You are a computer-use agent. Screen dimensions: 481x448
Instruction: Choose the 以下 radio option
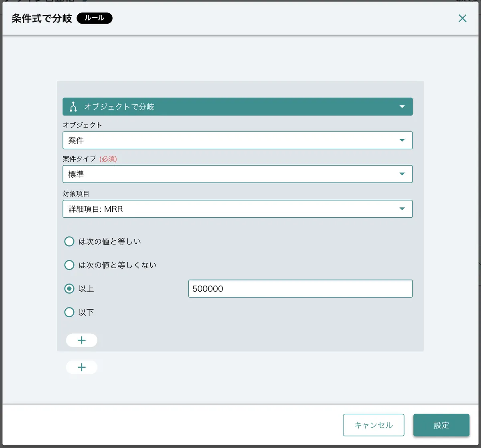coord(69,312)
